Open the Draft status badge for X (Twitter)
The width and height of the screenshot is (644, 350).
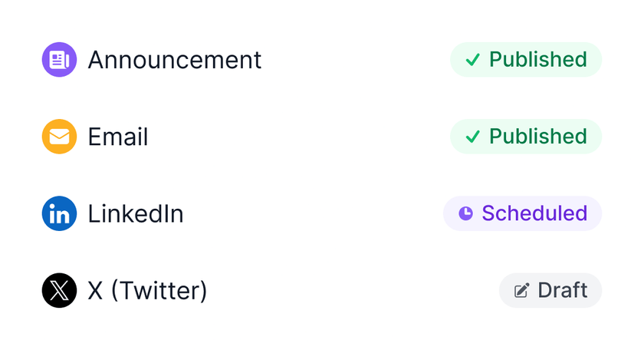(550, 290)
